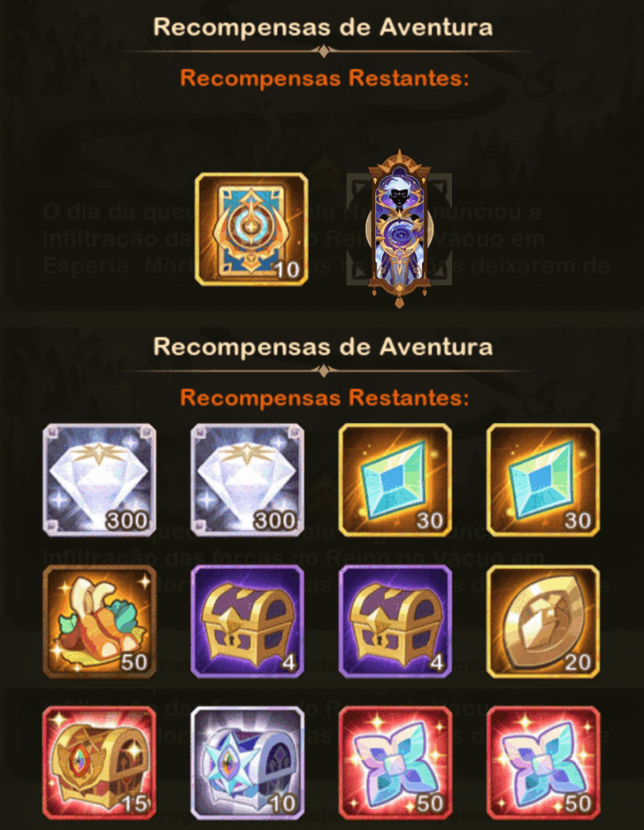Click the upper Recompensas Restantes label
Image resolution: width=644 pixels, height=830 pixels.
(324, 79)
